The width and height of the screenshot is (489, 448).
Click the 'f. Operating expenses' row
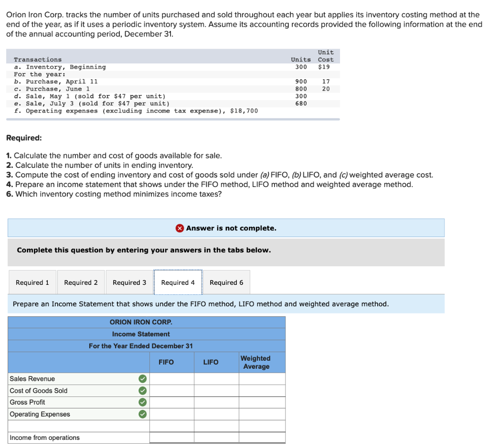pyautogui.click(x=173, y=111)
